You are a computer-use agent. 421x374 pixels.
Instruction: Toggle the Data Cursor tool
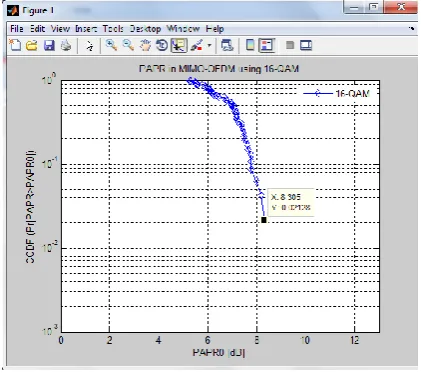click(179, 45)
